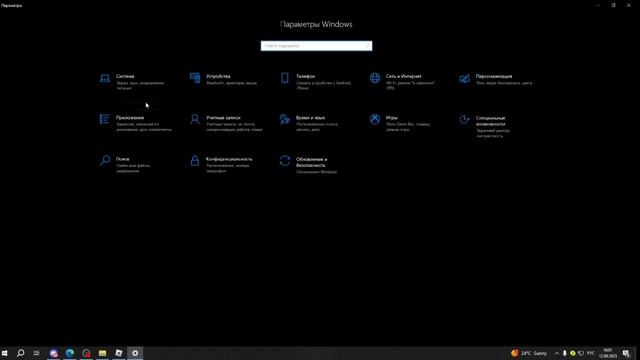This screenshot has width=640, height=360.
Task: Show hidden tray icons chevron
Action: point(556,353)
